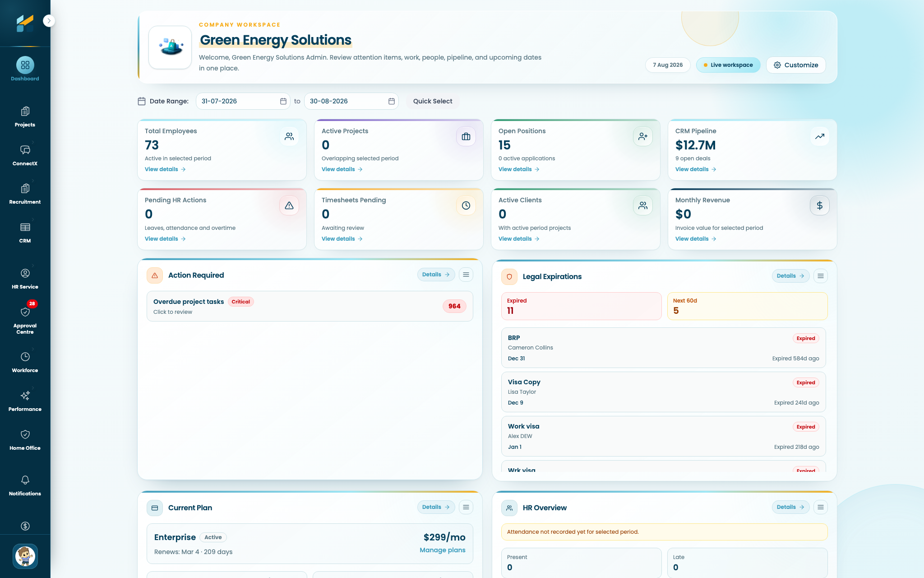Viewport: 924px width, 578px height.
Task: Open the CRM module icon
Action: (x=25, y=227)
